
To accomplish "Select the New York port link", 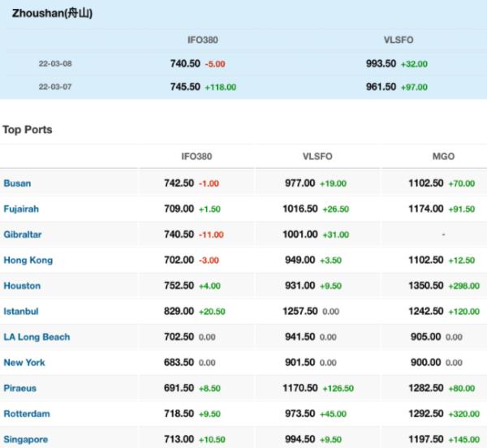I will click(x=24, y=363).
